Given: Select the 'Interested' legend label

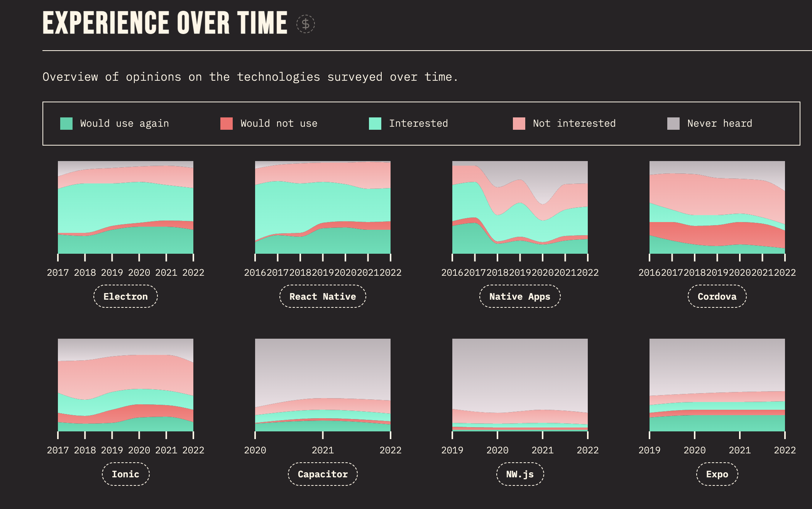Looking at the screenshot, I should pos(418,124).
